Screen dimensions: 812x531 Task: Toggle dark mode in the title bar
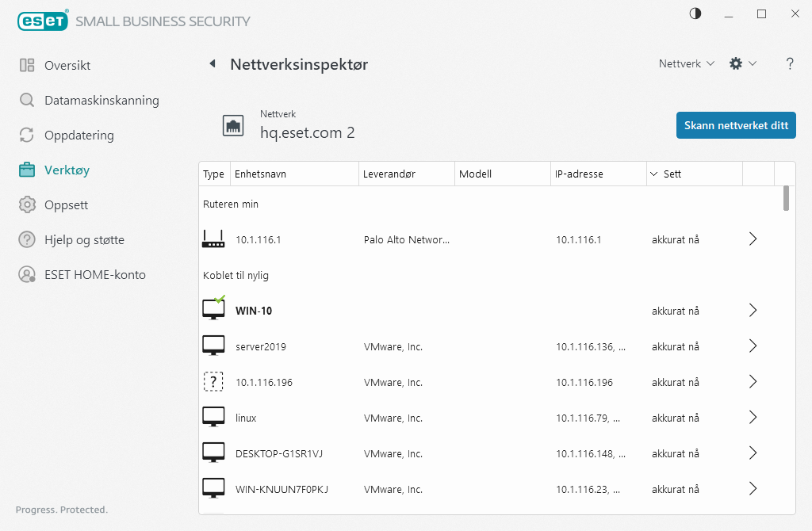point(695,13)
